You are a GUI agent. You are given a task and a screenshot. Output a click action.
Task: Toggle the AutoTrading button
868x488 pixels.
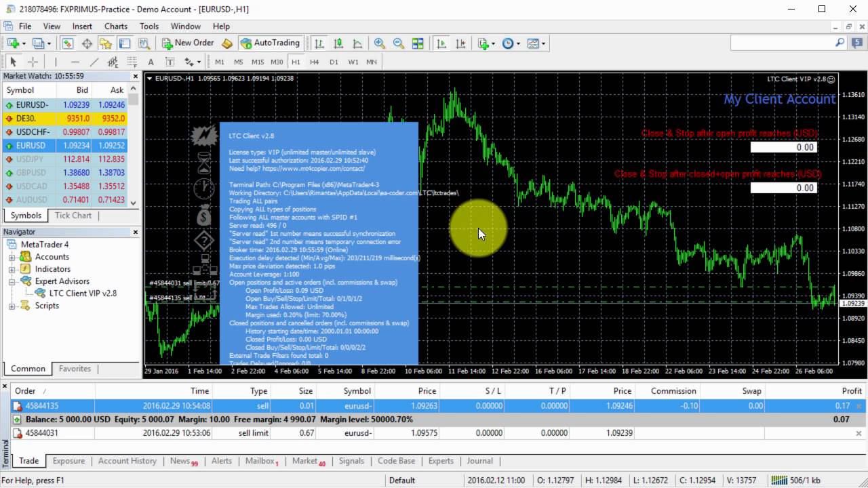[270, 43]
